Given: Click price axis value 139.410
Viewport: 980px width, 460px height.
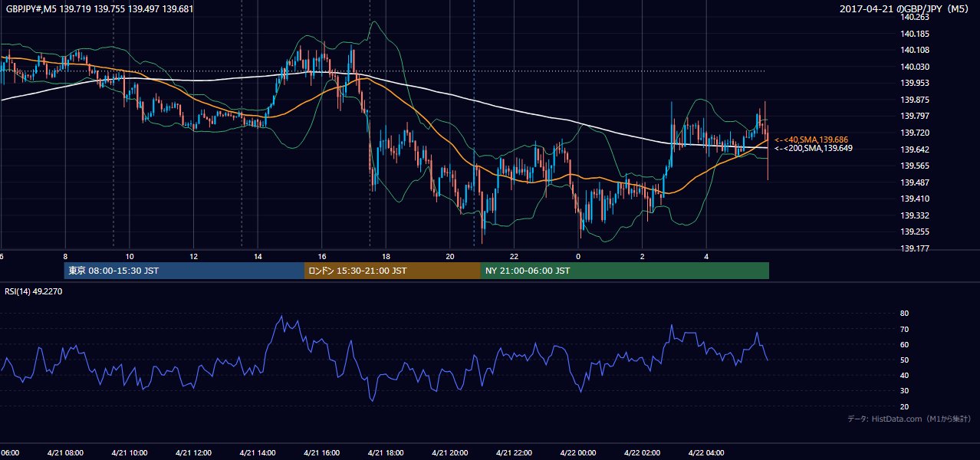Looking at the screenshot, I should tap(916, 199).
